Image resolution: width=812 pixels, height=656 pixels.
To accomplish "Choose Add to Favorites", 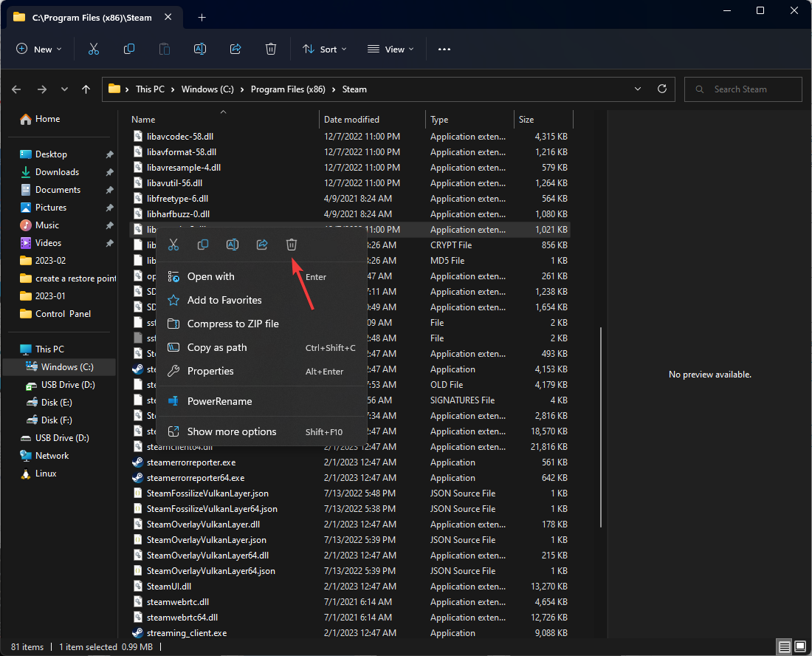I will click(261, 300).
